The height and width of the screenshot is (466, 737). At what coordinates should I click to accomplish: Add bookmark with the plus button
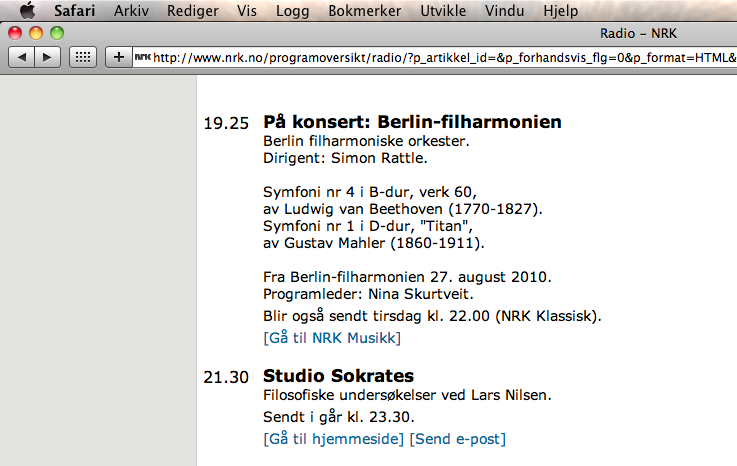pyautogui.click(x=118, y=57)
